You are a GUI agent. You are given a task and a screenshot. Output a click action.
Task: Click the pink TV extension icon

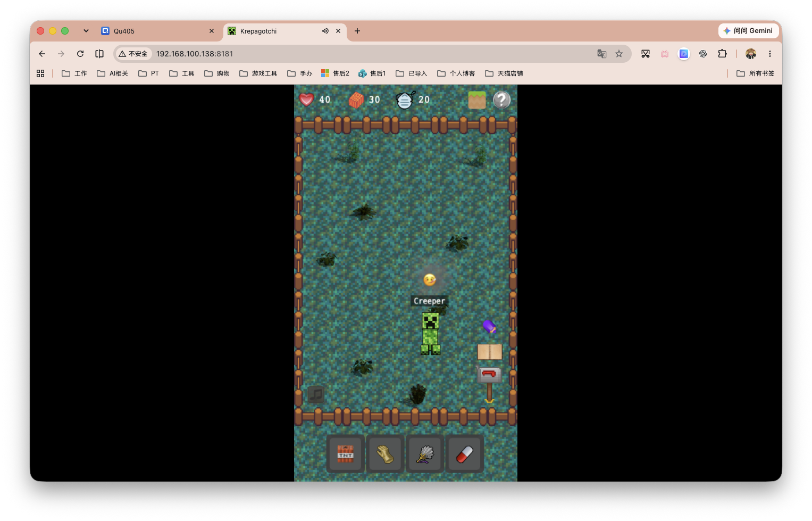pos(665,54)
